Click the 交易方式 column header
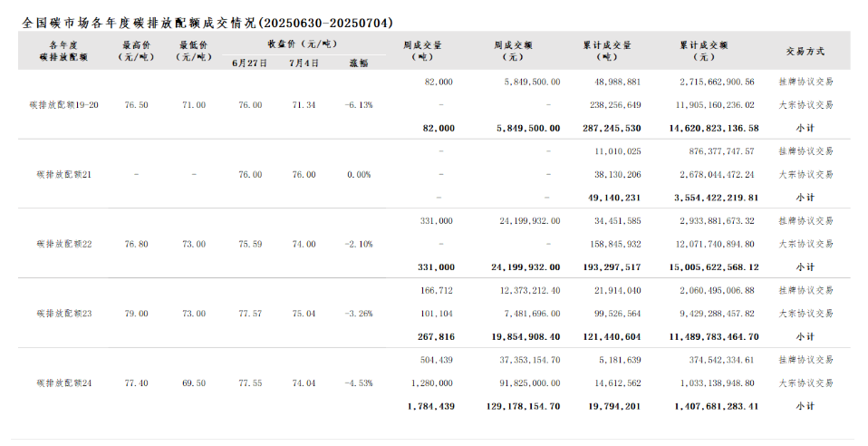 tap(805, 51)
